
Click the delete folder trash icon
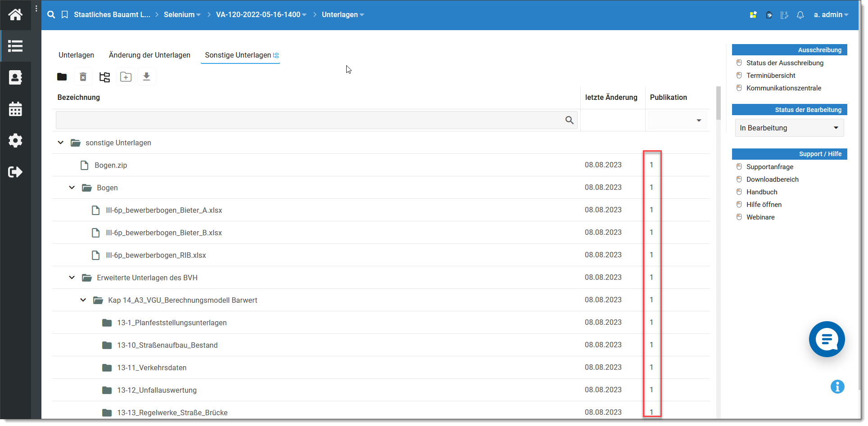(83, 77)
